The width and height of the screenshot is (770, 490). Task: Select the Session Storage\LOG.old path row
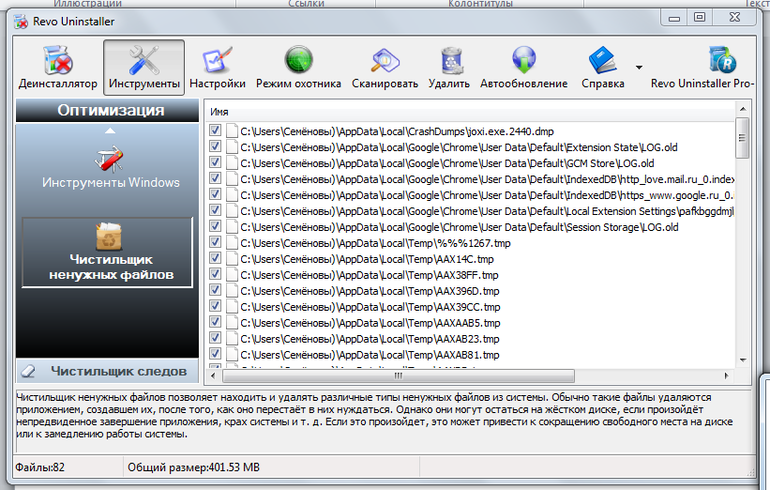459,227
